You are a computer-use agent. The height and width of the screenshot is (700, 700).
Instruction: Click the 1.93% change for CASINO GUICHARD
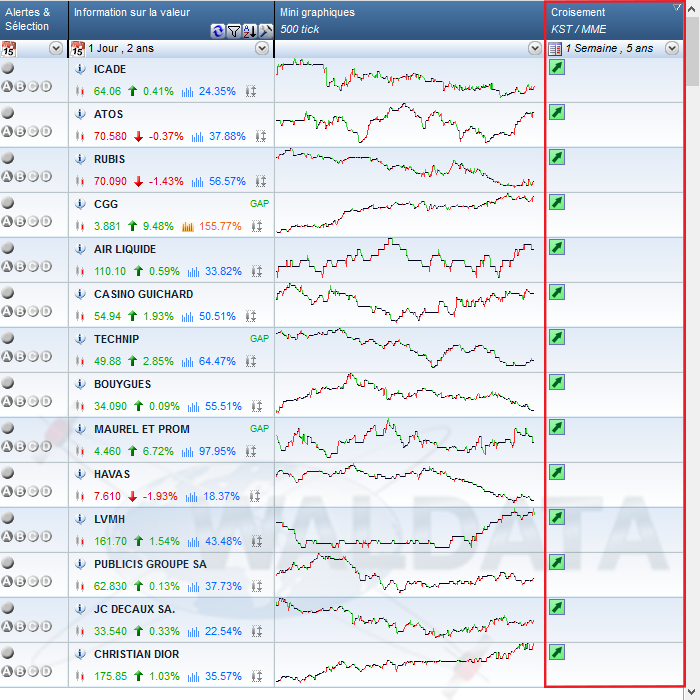point(158,317)
